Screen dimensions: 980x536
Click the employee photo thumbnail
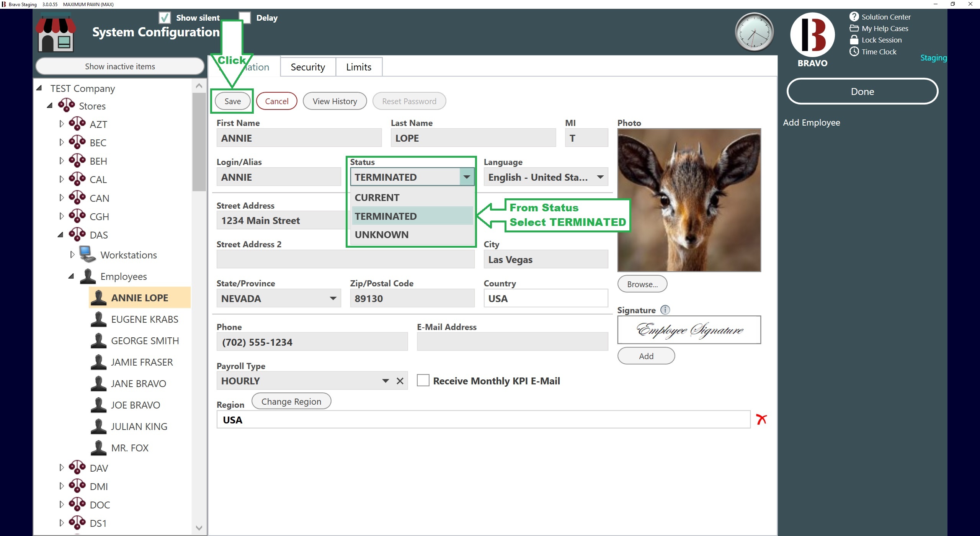689,200
